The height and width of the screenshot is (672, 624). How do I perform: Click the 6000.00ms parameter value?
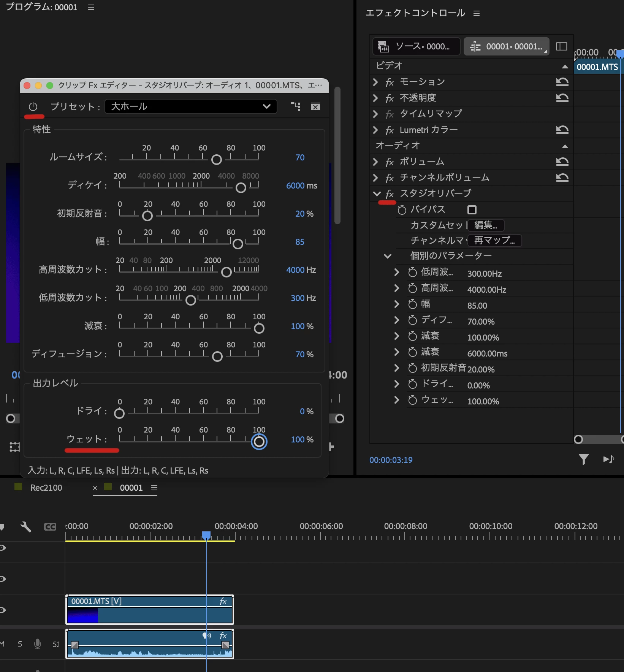click(487, 353)
